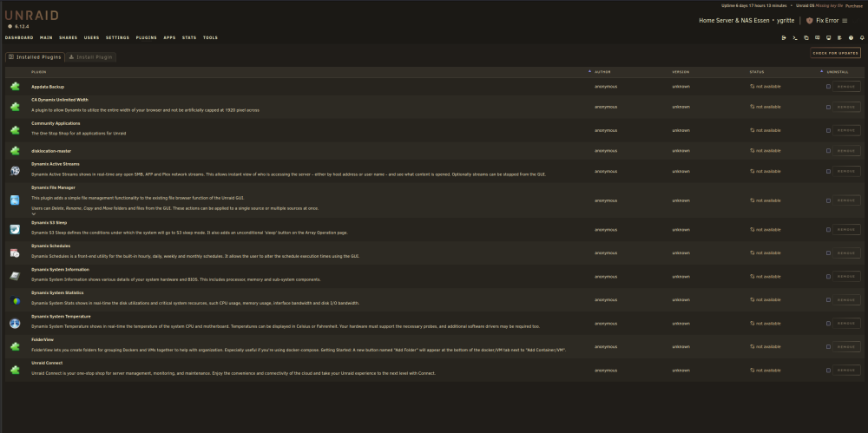The height and width of the screenshot is (433, 868).
Task: Open the Dashboard menu
Action: pos(19,37)
